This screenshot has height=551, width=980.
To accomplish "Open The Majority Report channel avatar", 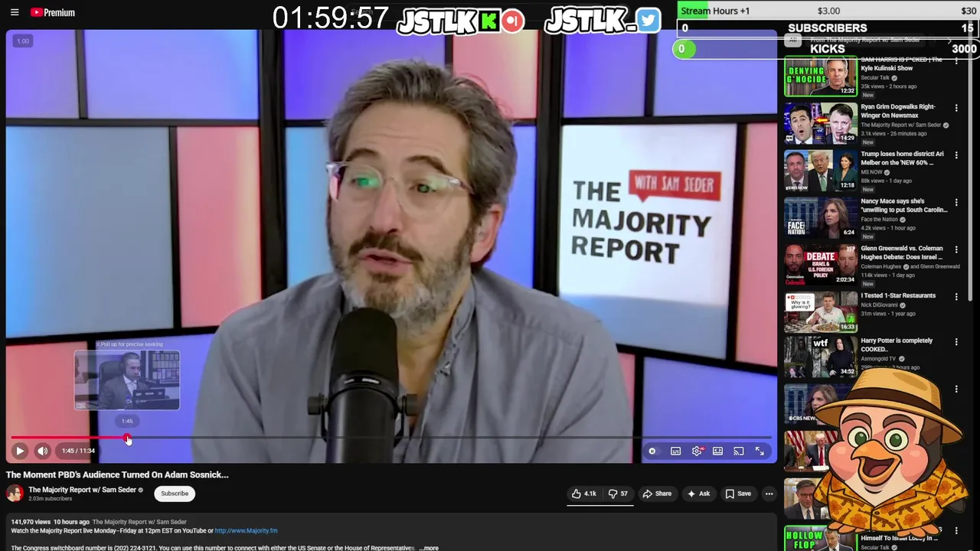I will [x=15, y=494].
